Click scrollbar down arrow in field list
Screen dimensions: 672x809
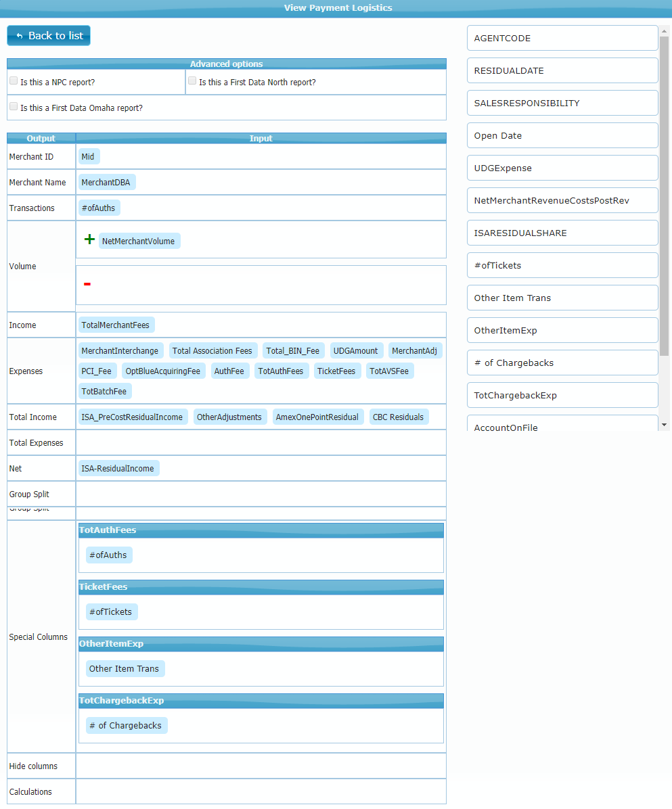664,424
